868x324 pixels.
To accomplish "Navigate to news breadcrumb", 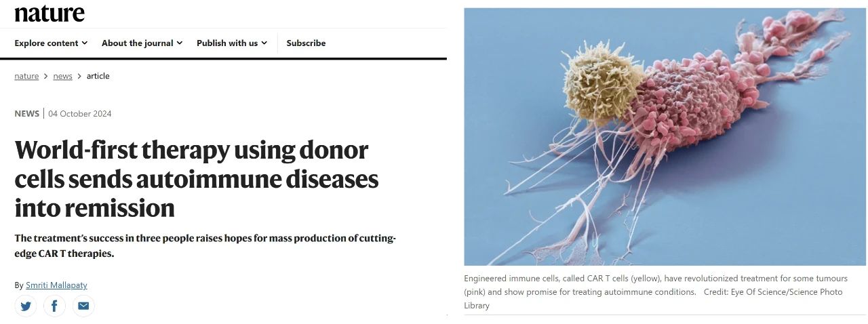I will pyautogui.click(x=62, y=76).
